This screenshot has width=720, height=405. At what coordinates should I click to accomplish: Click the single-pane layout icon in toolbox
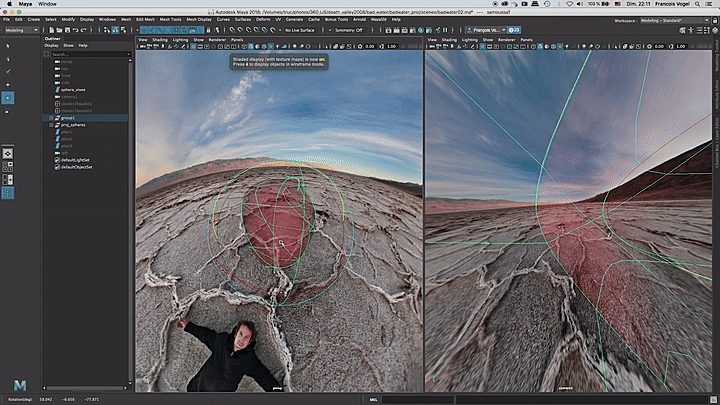(9, 153)
